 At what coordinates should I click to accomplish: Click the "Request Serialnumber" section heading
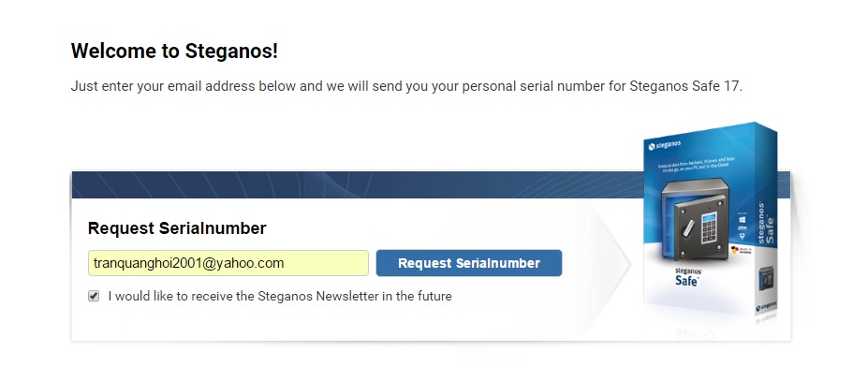pos(177,228)
